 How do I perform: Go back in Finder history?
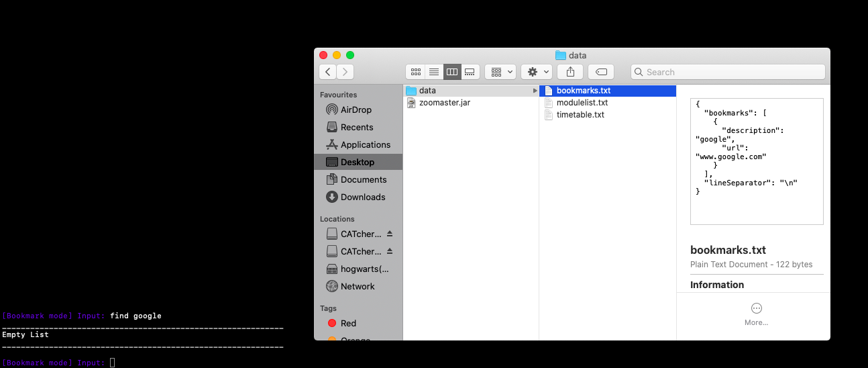[327, 72]
